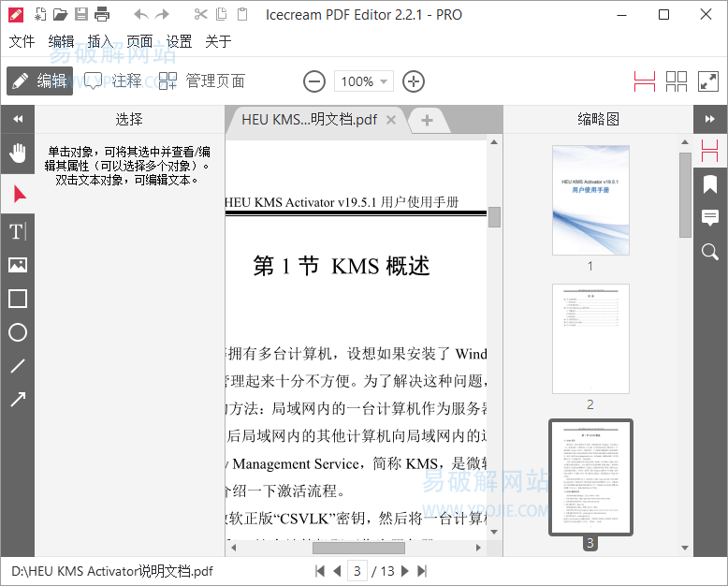Cut selection with scissors icon
This screenshot has width=728, height=586.
[200, 14]
